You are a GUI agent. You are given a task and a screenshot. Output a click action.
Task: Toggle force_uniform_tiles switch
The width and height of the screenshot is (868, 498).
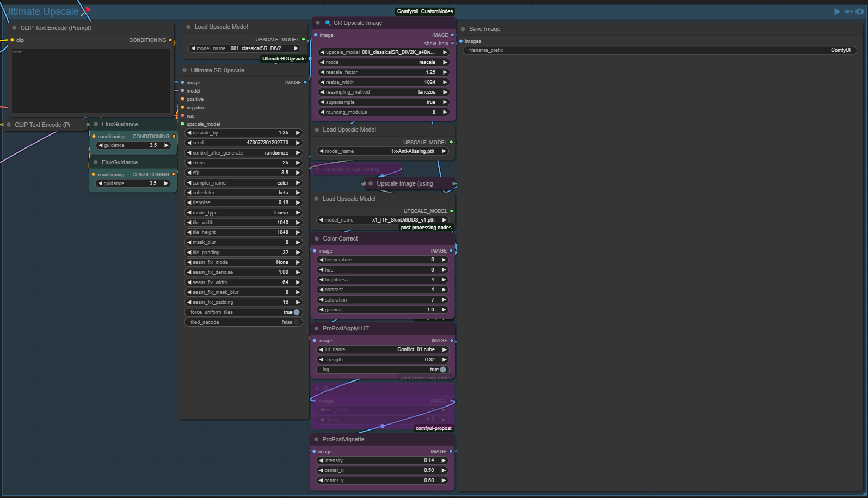[297, 312]
